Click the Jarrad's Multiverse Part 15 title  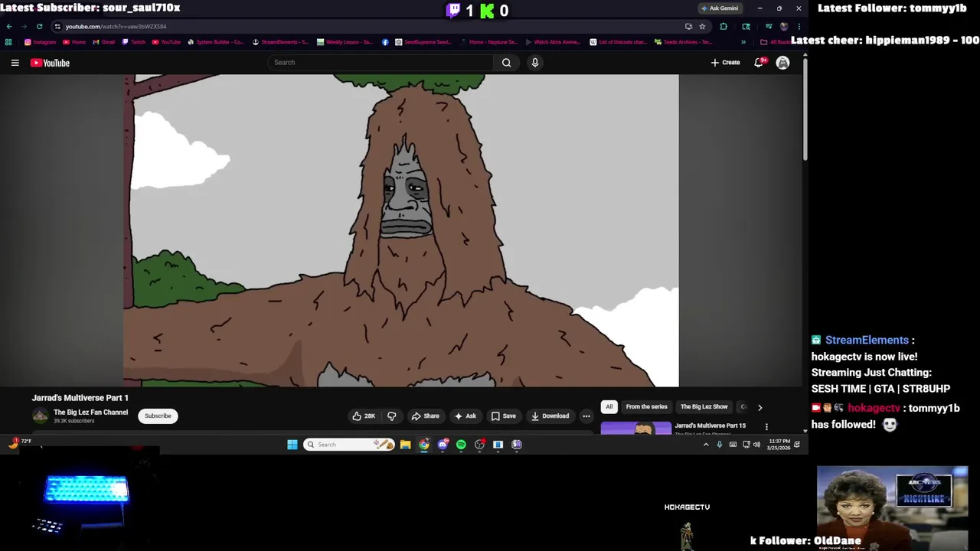tap(710, 425)
